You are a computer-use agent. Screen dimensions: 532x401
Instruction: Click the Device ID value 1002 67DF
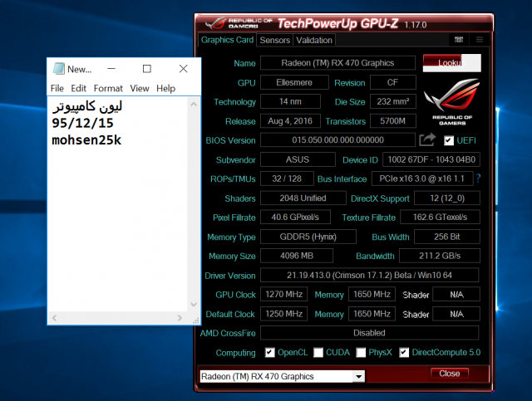point(431,159)
